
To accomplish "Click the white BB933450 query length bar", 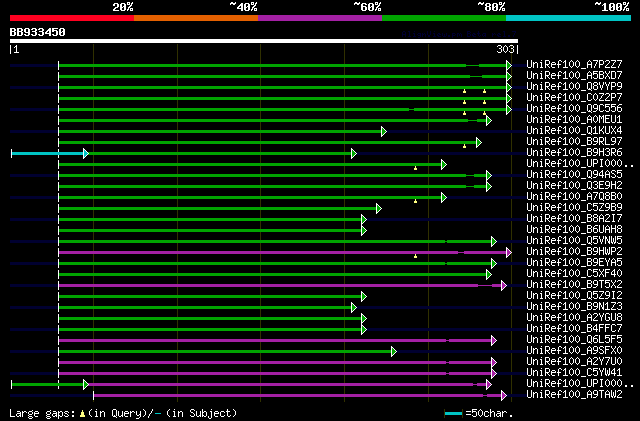I will point(264,41).
